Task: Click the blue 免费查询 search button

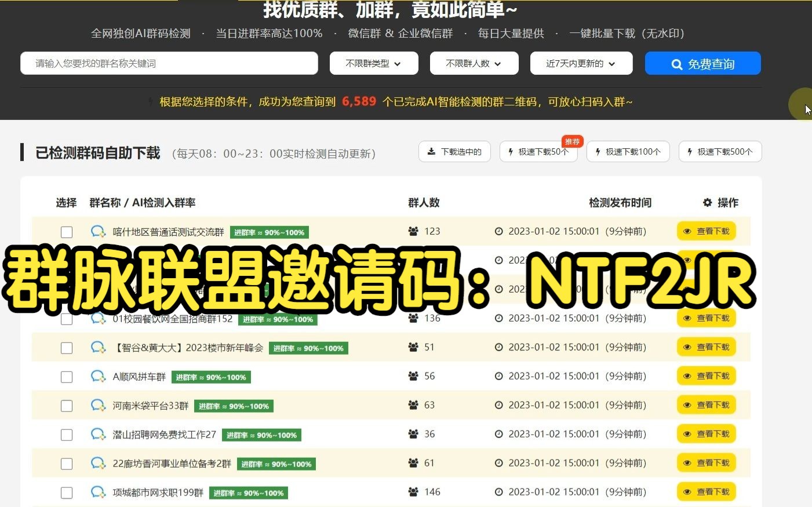Action: pos(702,63)
